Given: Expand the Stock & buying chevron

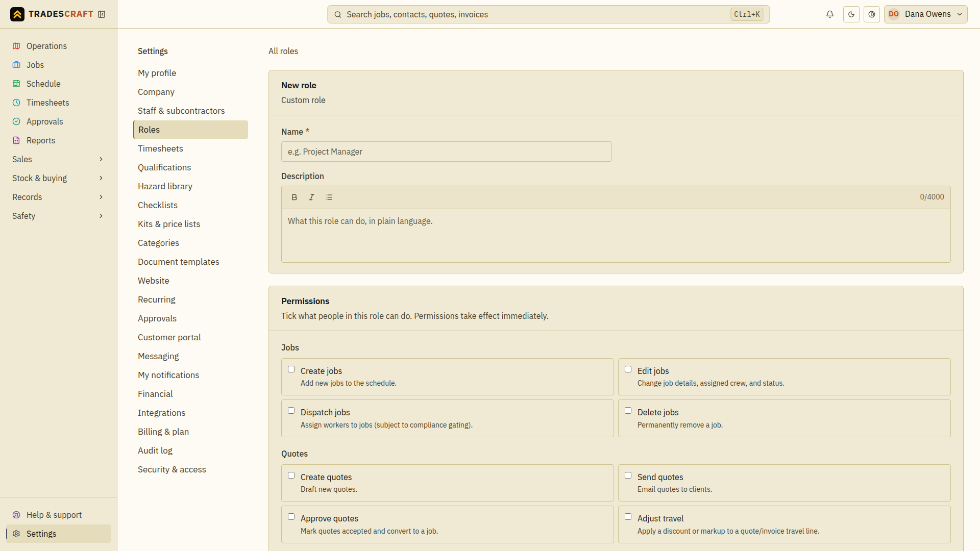Looking at the screenshot, I should point(101,178).
